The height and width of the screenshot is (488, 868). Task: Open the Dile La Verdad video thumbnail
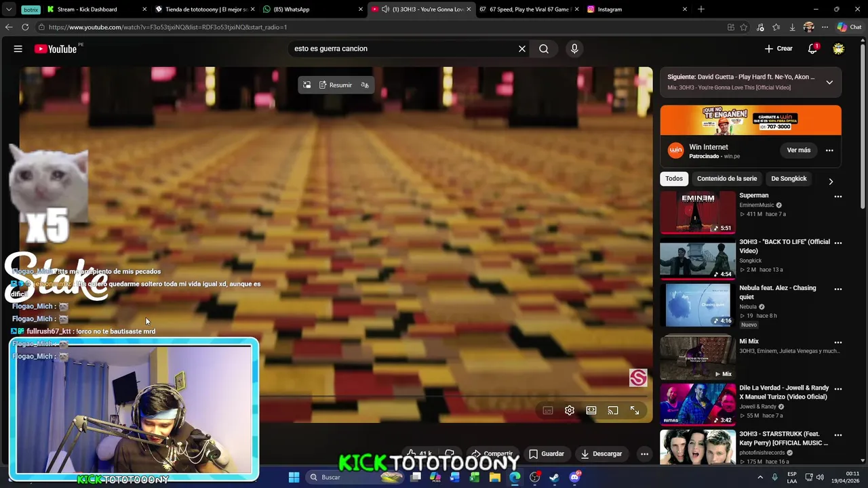point(698,405)
